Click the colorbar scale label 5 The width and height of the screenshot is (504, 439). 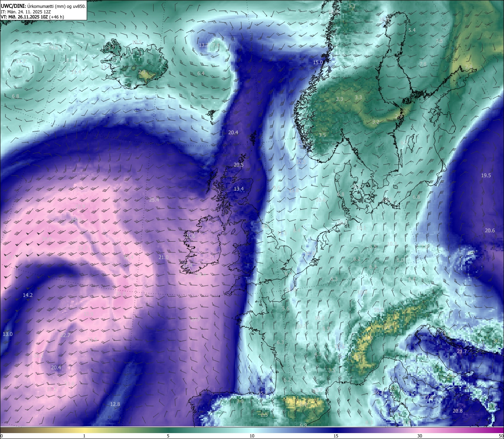(168, 436)
